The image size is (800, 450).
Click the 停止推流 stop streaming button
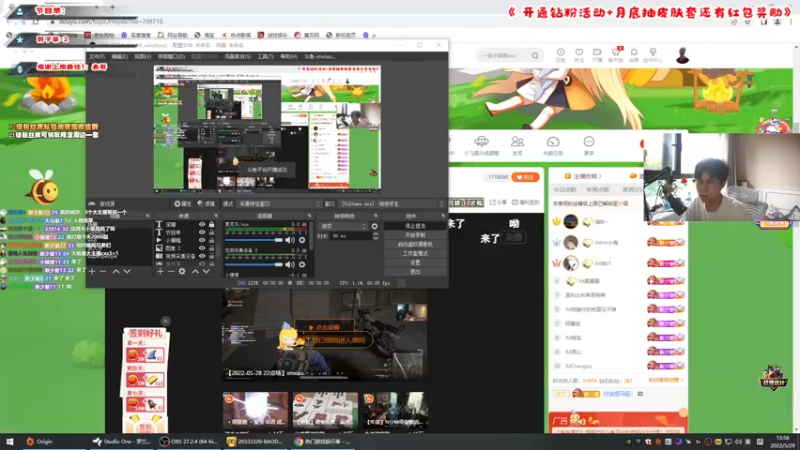415,226
